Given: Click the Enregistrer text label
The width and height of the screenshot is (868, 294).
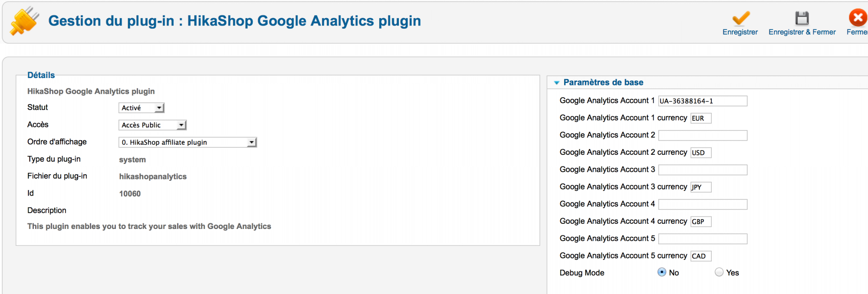Looking at the screenshot, I should tap(740, 32).
